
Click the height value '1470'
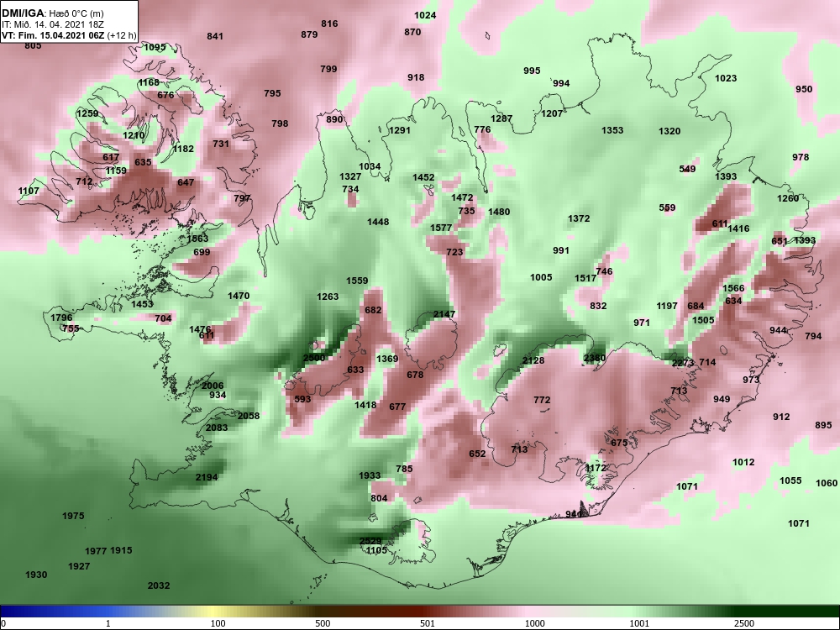239,296
